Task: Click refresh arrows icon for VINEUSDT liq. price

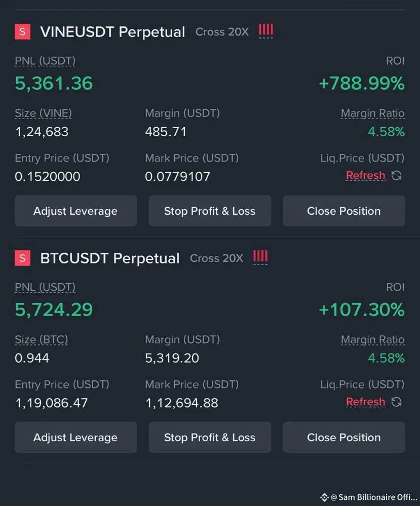Action: [396, 176]
